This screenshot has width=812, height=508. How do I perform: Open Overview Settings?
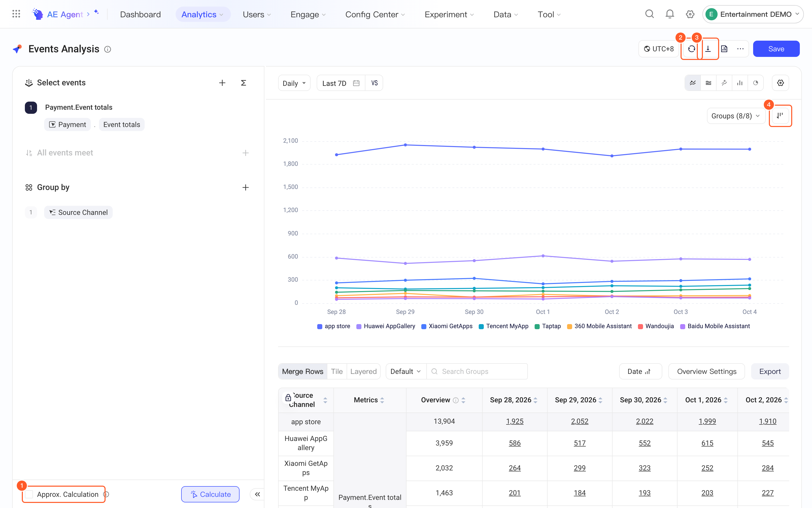point(707,372)
